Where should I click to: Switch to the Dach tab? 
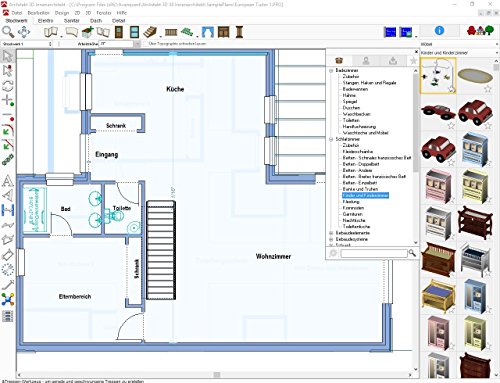pos(96,21)
